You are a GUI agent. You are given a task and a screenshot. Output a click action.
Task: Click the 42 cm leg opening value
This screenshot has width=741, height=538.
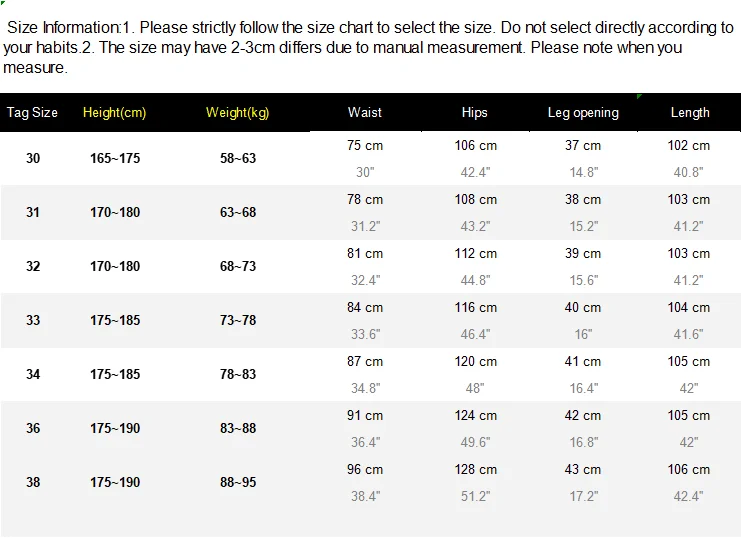[x=583, y=415]
